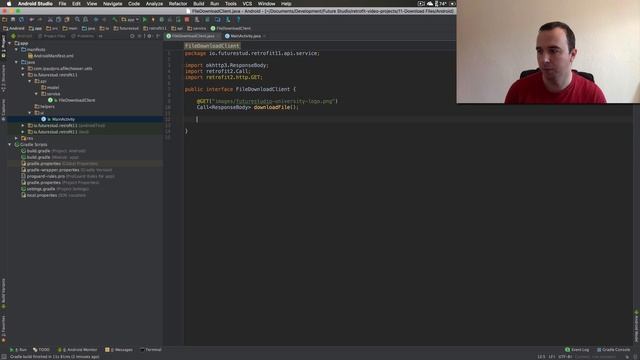Image resolution: width=640 pixels, height=360 pixels.
Task: Click FileDownloadClient breadcrumb in navigation bar
Action: [x=231, y=28]
